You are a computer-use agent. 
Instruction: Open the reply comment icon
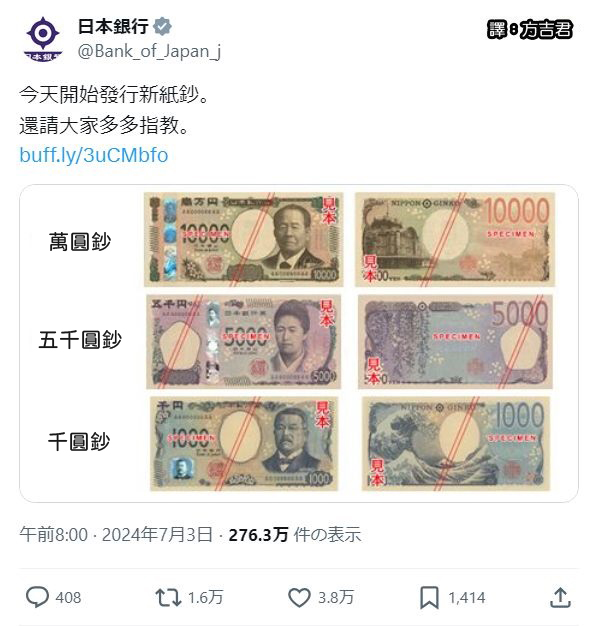point(38,597)
